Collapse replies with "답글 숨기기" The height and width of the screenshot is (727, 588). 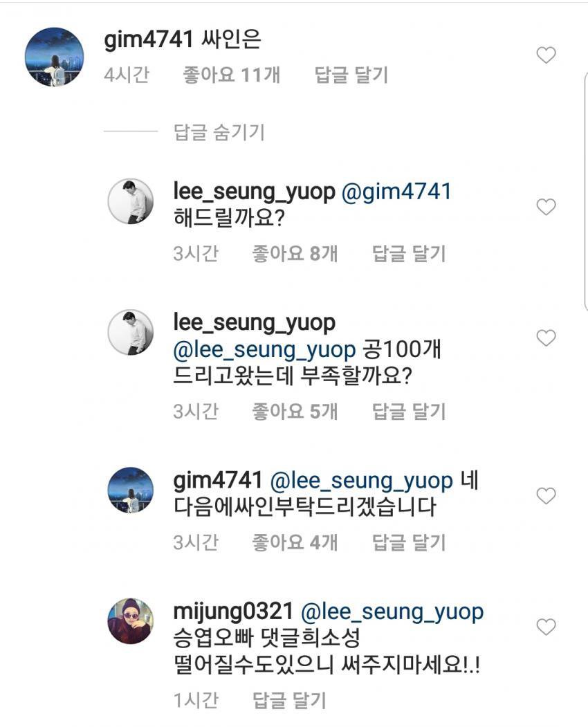coord(219,132)
